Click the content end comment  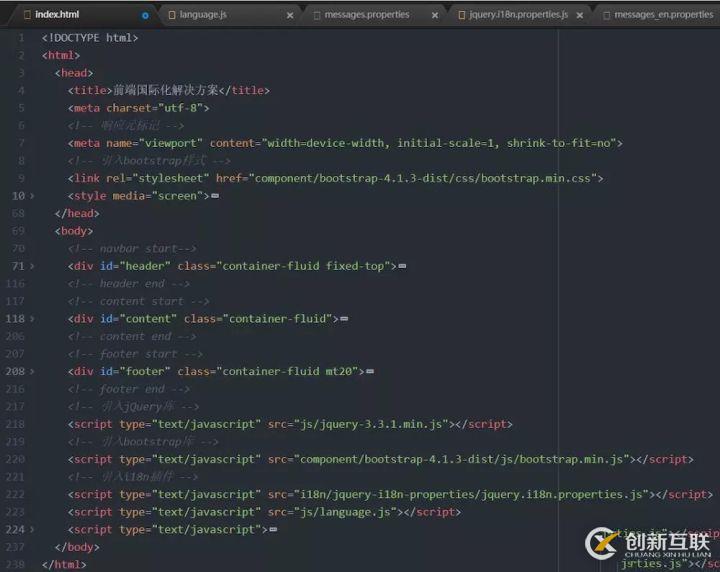(132, 336)
